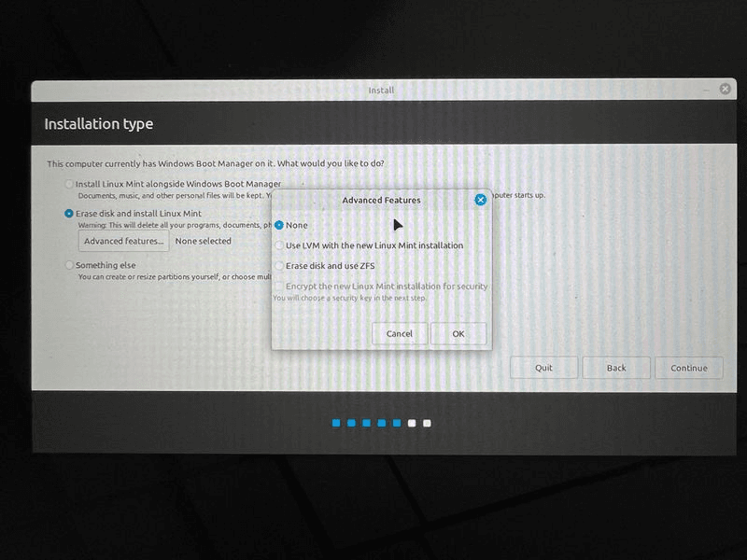
Task: Click the Windows Boot Manager question text
Action: click(216, 163)
